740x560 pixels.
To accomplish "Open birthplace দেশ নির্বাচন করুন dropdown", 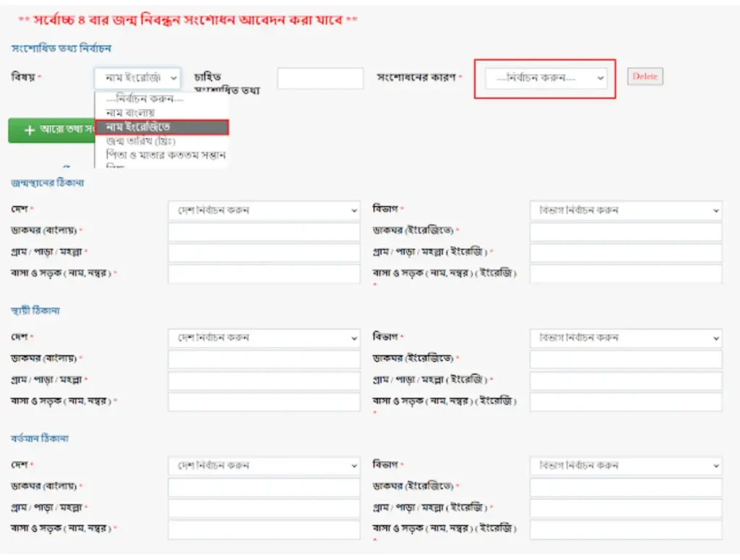I will tap(264, 210).
